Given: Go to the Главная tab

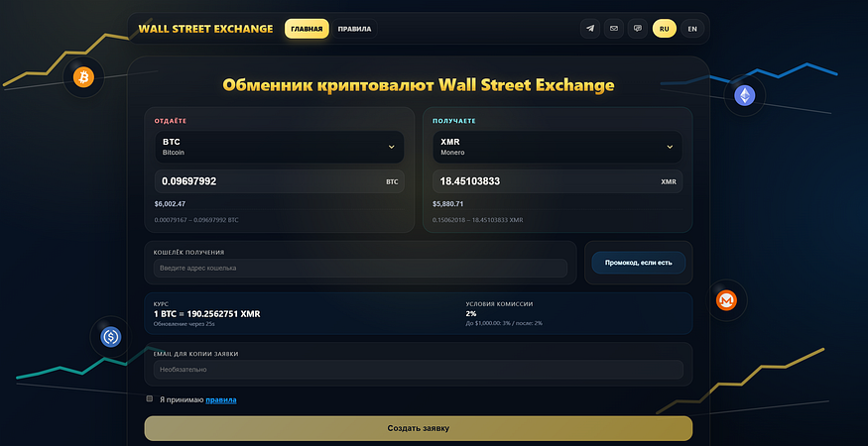Looking at the screenshot, I should pos(307,29).
